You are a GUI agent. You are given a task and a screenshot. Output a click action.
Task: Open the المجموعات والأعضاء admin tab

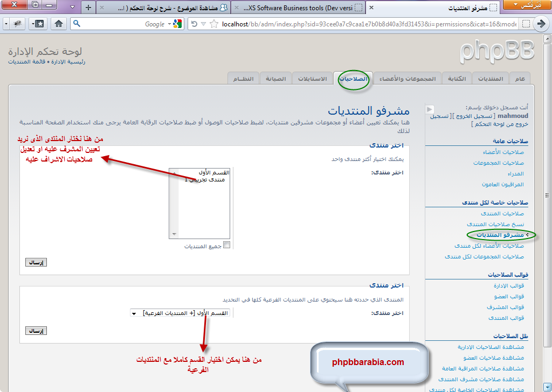click(x=408, y=79)
